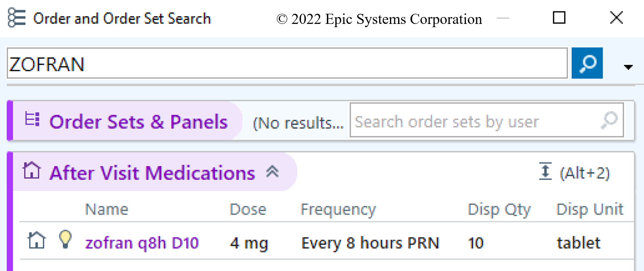Sort results by Name column
This screenshot has height=271, width=644.
[x=106, y=209]
